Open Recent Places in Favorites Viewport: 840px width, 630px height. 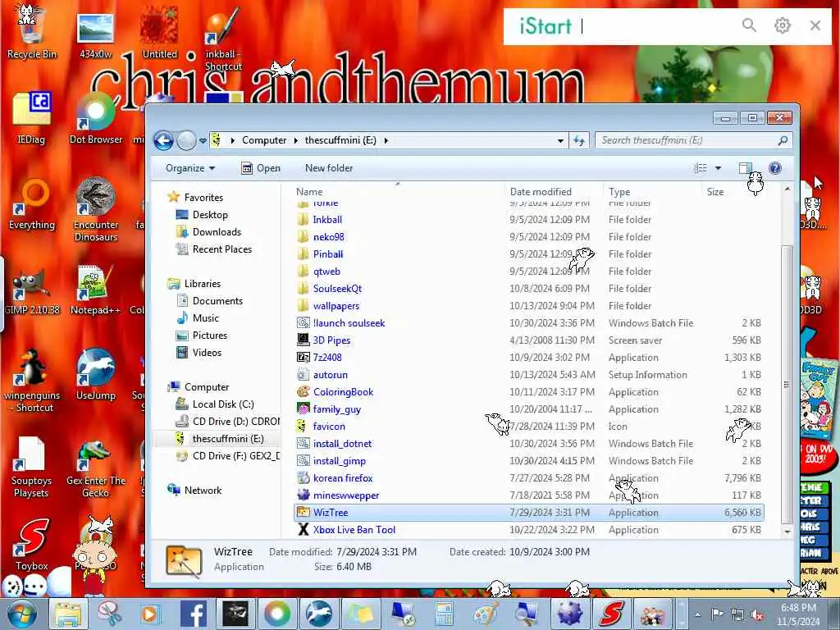(x=214, y=249)
